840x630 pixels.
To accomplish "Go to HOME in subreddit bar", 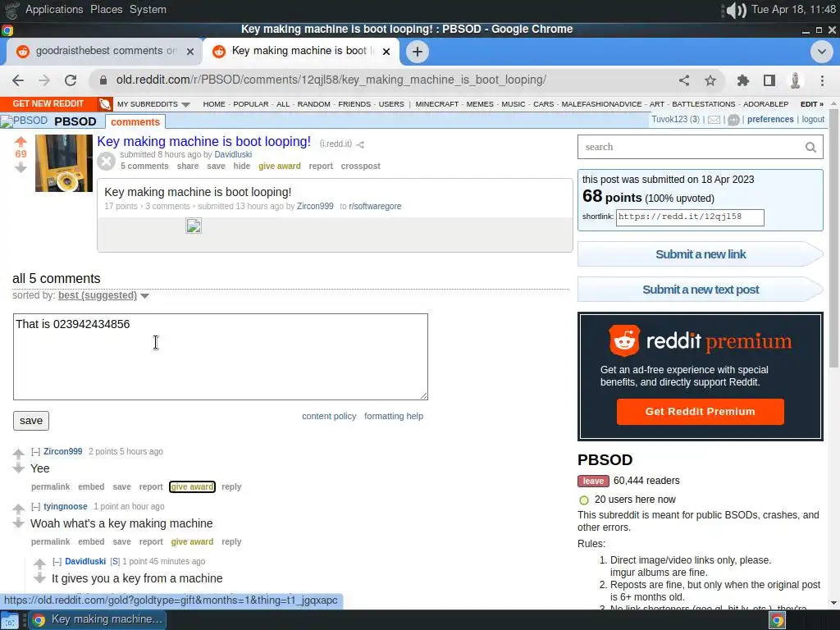I will tap(214, 104).
